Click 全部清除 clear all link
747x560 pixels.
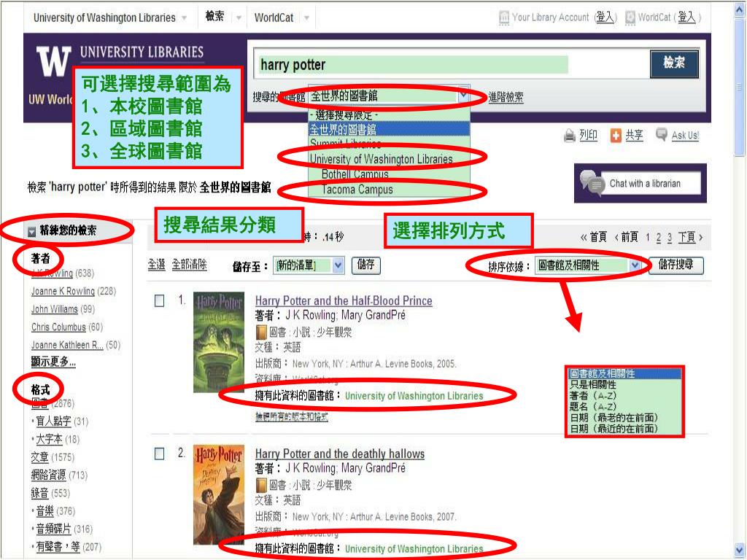click(189, 265)
